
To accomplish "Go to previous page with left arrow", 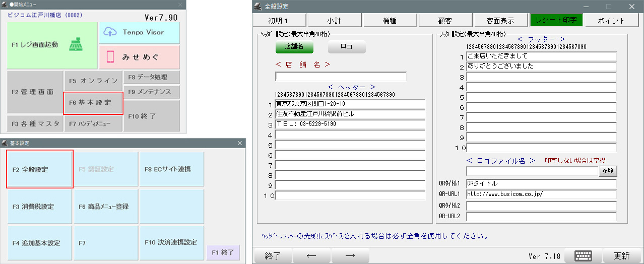I will coord(311,256).
